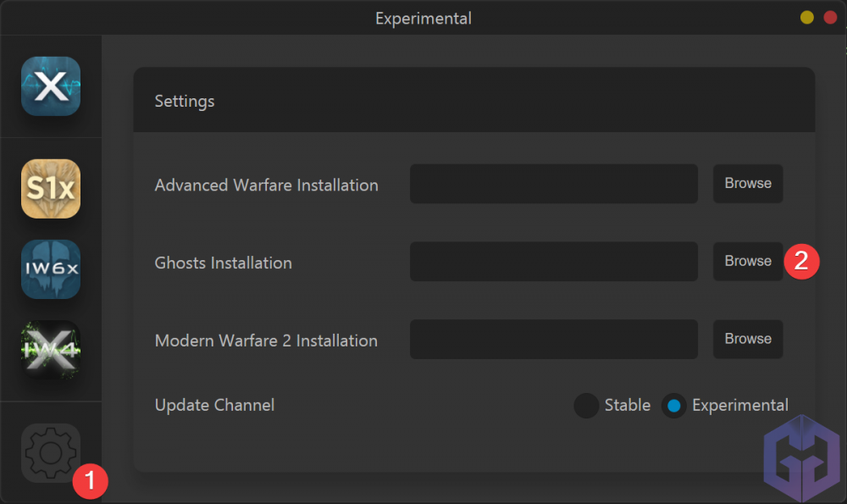Click the Ghosts Installation label text
The image size is (847, 504).
[x=223, y=263]
